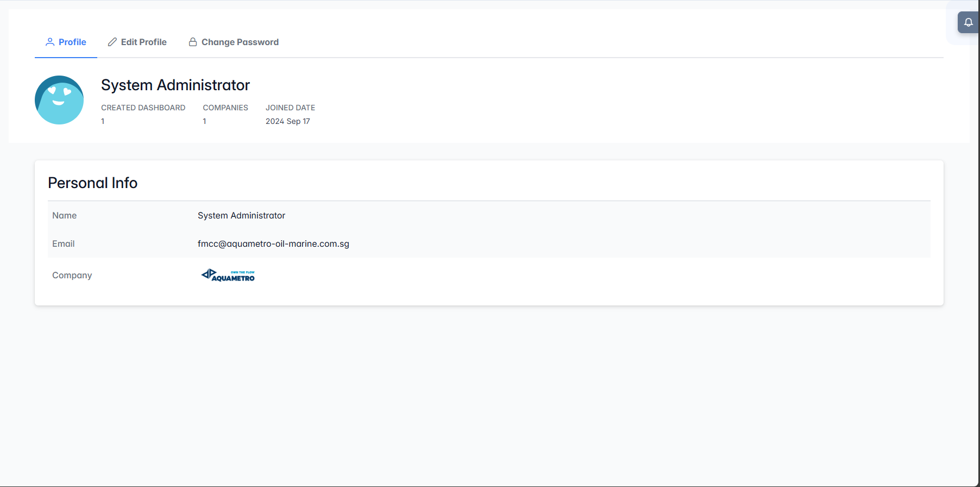The image size is (980, 487).
Task: Click the smiling face profile avatar
Action: pyautogui.click(x=59, y=100)
